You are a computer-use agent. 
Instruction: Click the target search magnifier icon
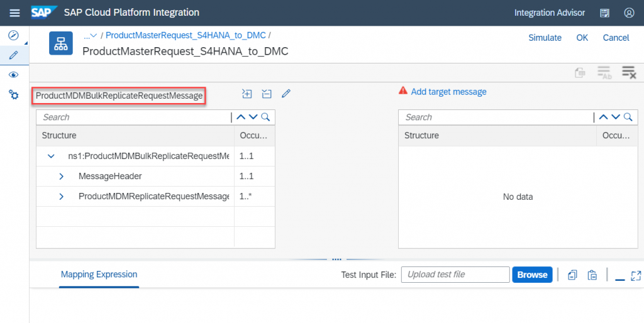[628, 118]
